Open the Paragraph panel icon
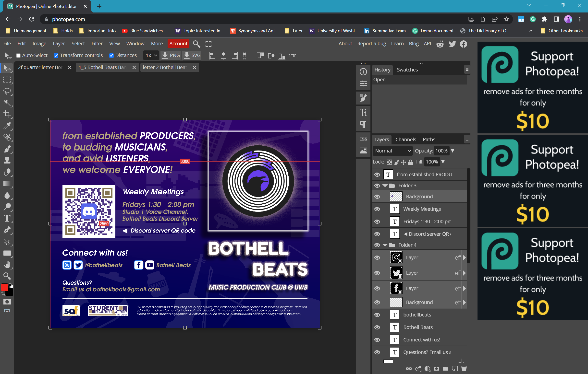The width and height of the screenshot is (588, 374). (363, 124)
